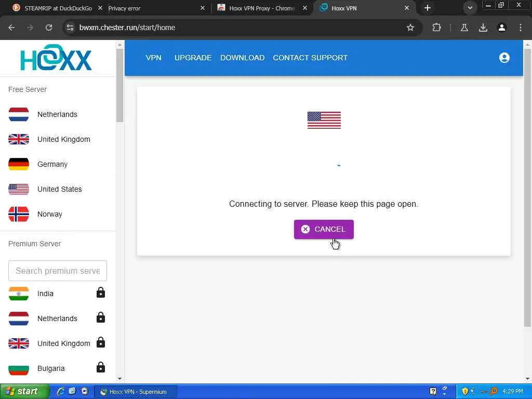The image size is (532, 399).
Task: Click the Hoxx logo in the sidebar
Action: (x=56, y=57)
